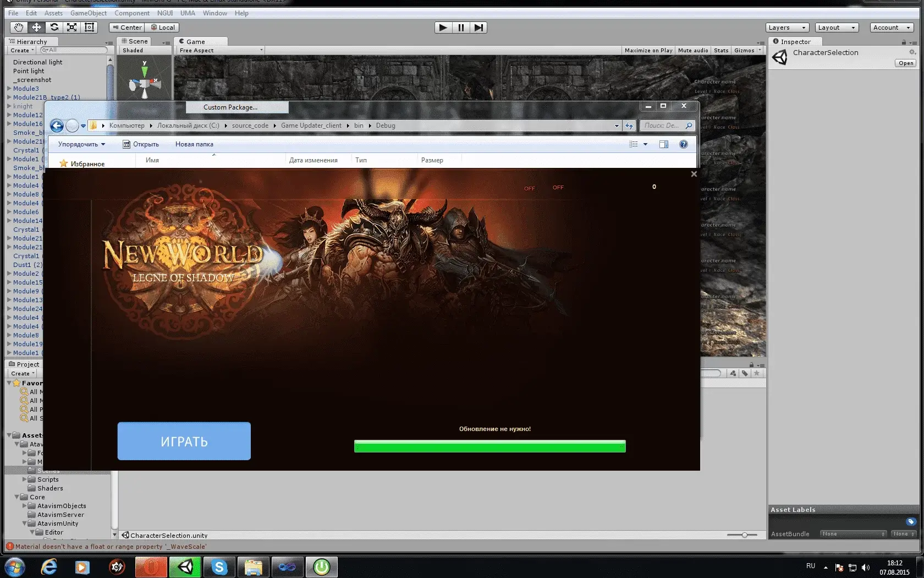Expand the Scripts folder in Project
This screenshot has width=924, height=578.
pos(24,479)
